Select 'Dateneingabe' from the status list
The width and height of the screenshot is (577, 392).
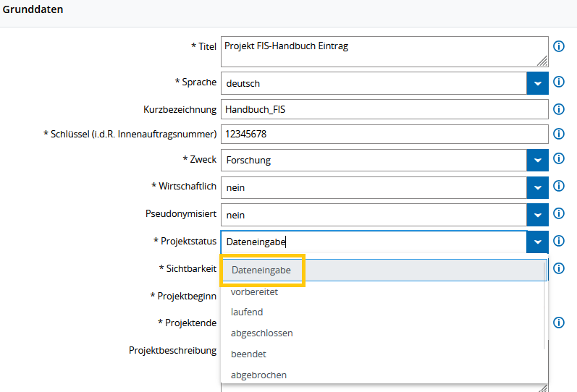pyautogui.click(x=261, y=270)
